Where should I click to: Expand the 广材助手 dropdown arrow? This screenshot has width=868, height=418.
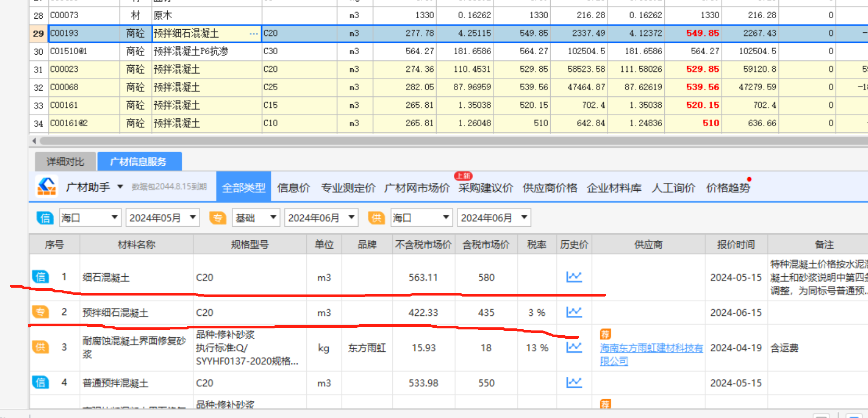click(120, 187)
